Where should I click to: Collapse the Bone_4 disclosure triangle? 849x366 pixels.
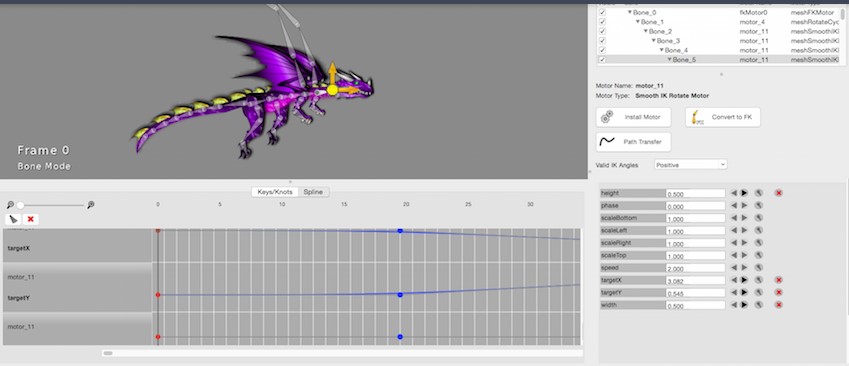click(662, 50)
